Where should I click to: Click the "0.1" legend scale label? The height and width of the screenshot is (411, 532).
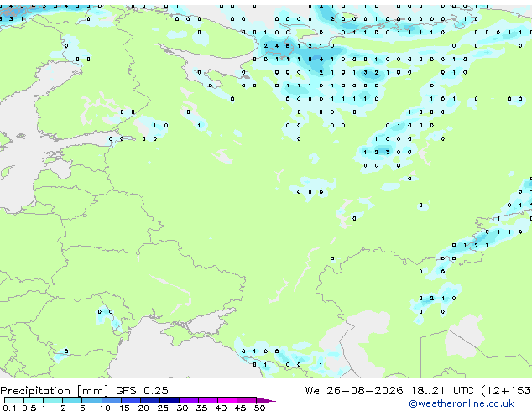9,408
